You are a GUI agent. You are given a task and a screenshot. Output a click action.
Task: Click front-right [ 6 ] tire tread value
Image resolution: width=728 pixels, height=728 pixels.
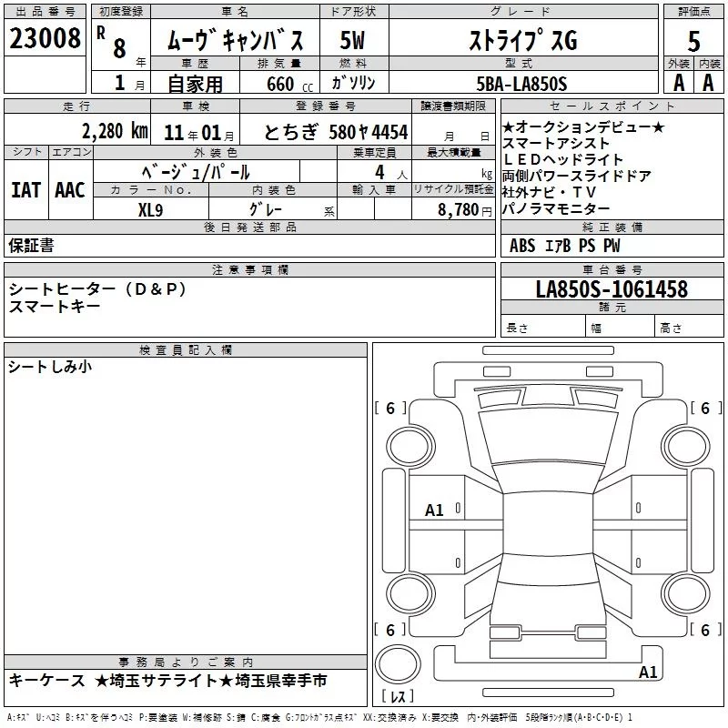[x=706, y=408]
